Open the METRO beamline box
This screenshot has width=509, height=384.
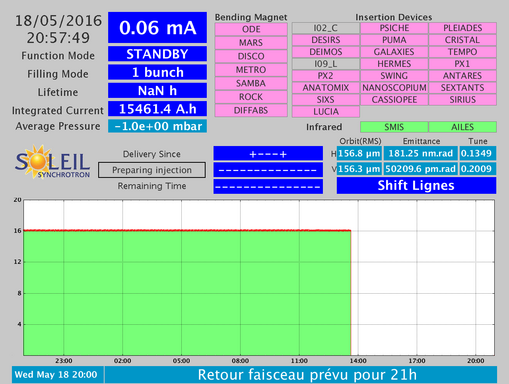[251, 70]
